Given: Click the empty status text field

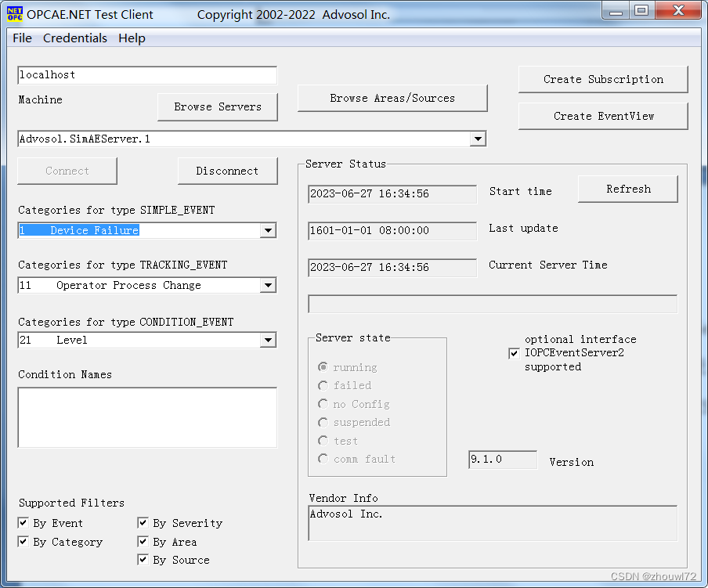Looking at the screenshot, I should coord(493,304).
